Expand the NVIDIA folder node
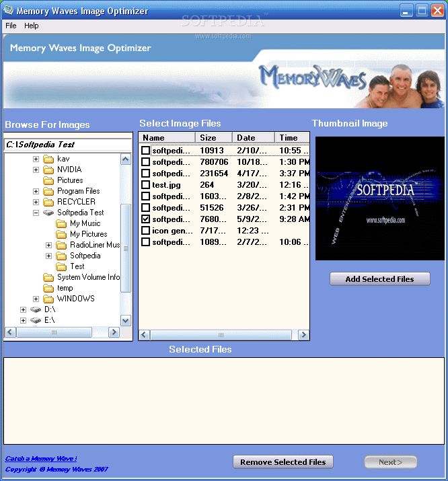This screenshot has height=481, width=448. coord(36,170)
